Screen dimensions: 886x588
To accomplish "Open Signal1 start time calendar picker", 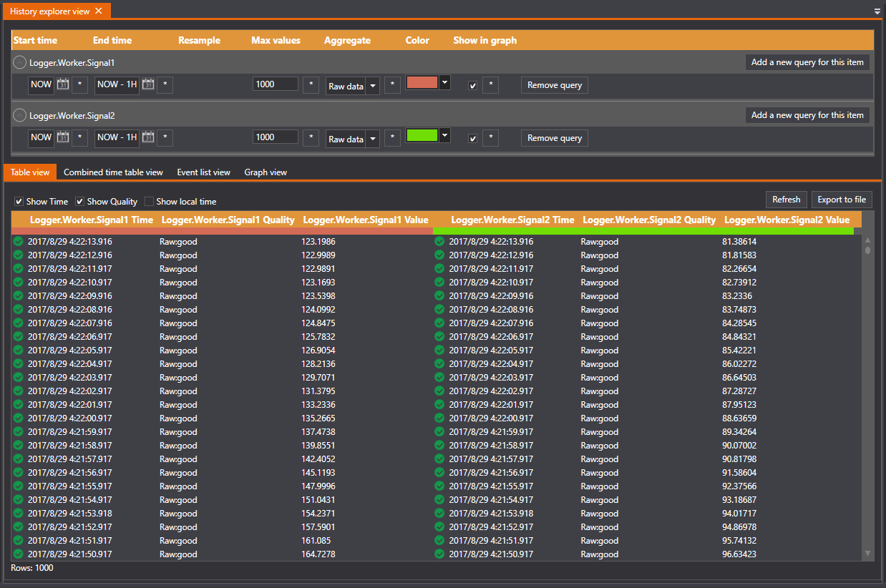I will tap(63, 84).
